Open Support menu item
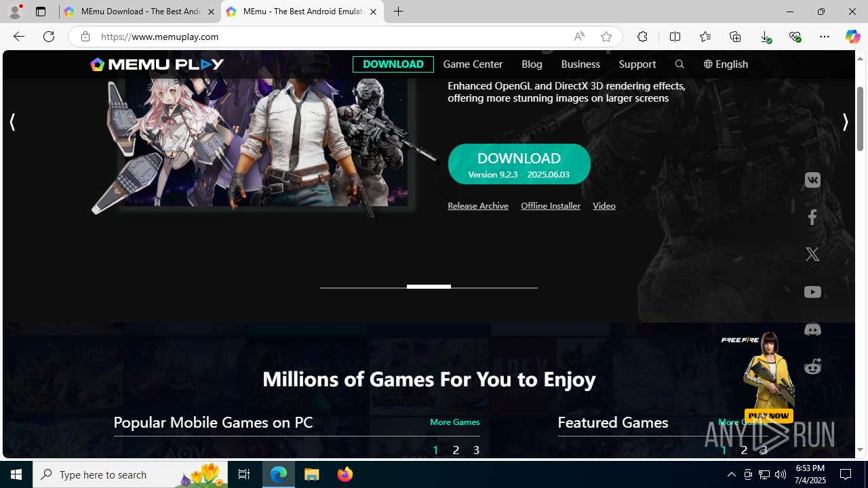868x488 pixels. point(637,64)
